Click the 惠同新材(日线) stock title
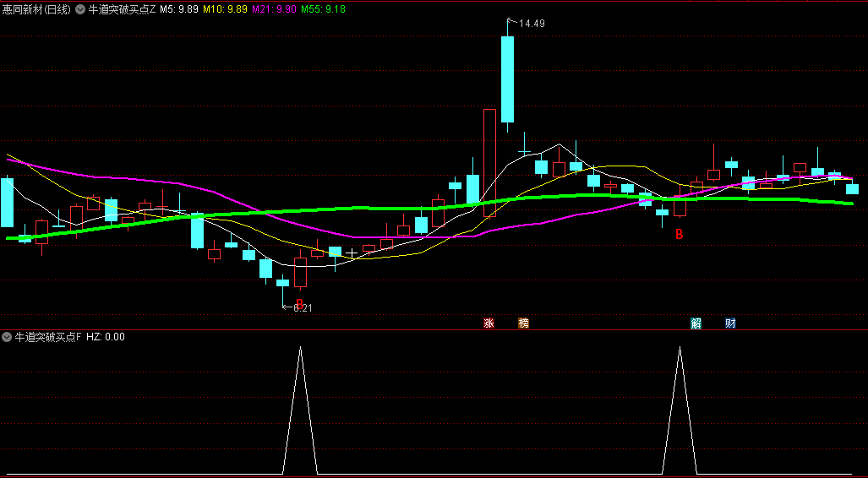The image size is (868, 478). (x=36, y=9)
